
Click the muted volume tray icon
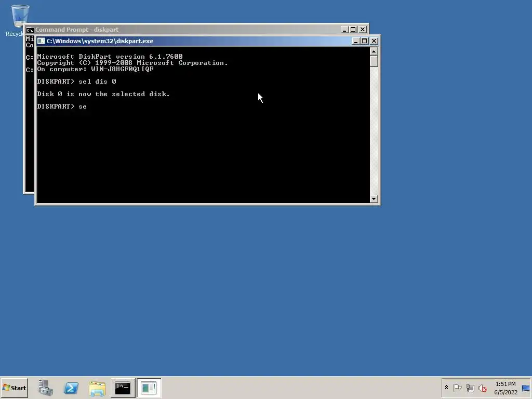tap(482, 388)
